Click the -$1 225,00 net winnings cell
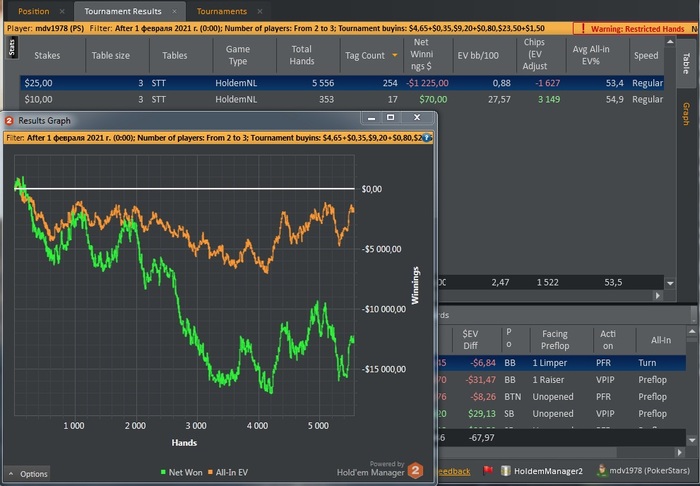Viewport: 700px width, 486px height. (425, 83)
